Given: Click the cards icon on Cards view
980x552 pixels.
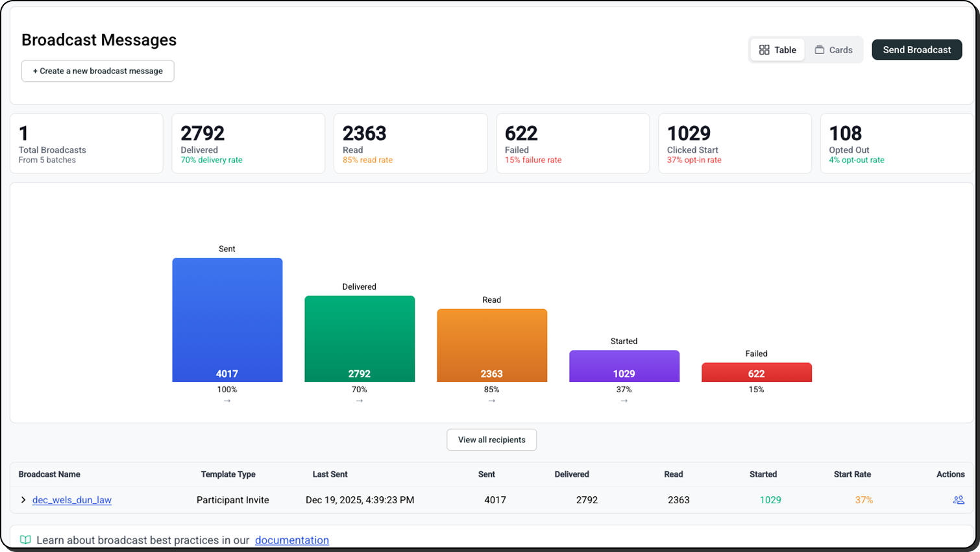Looking at the screenshot, I should [x=819, y=50].
